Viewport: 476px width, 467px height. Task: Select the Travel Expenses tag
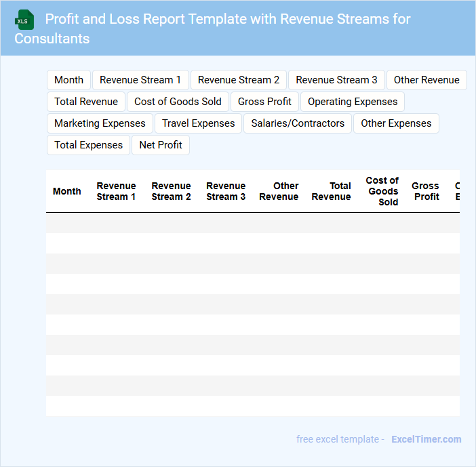198,123
